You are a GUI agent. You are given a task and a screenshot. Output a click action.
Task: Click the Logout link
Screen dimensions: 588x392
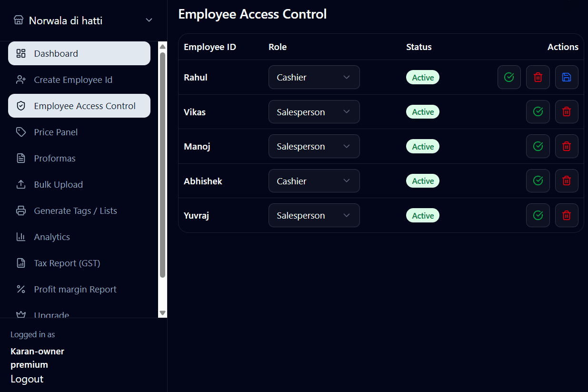point(27,379)
